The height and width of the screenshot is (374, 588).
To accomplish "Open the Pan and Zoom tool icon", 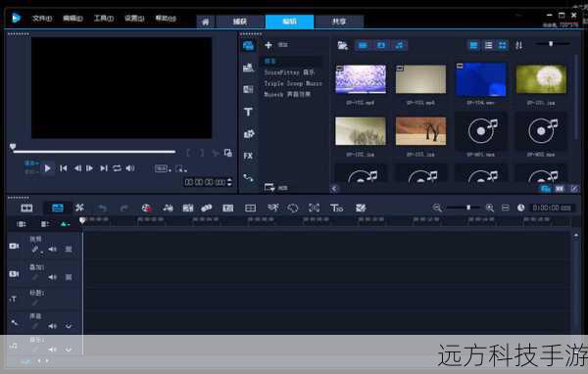I will [x=314, y=208].
